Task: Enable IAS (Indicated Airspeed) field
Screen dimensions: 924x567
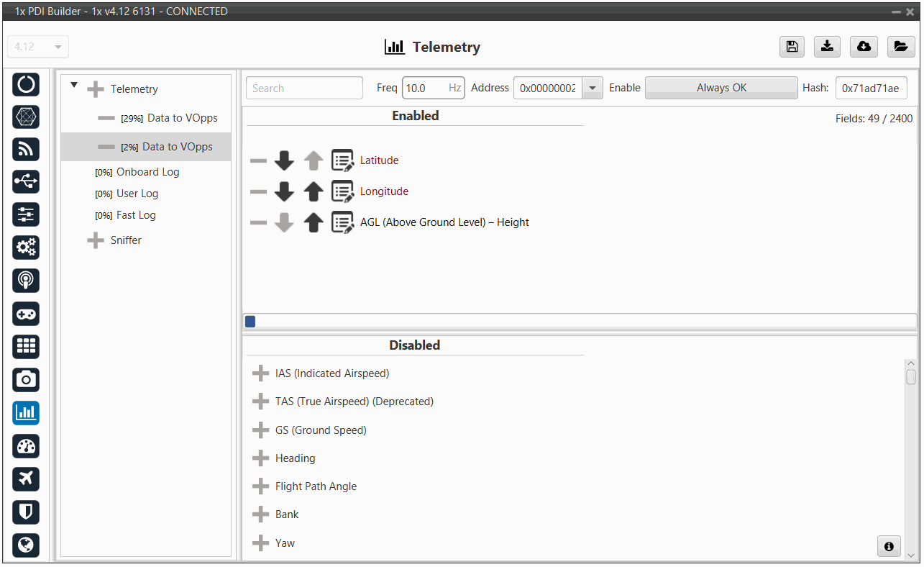Action: click(260, 374)
